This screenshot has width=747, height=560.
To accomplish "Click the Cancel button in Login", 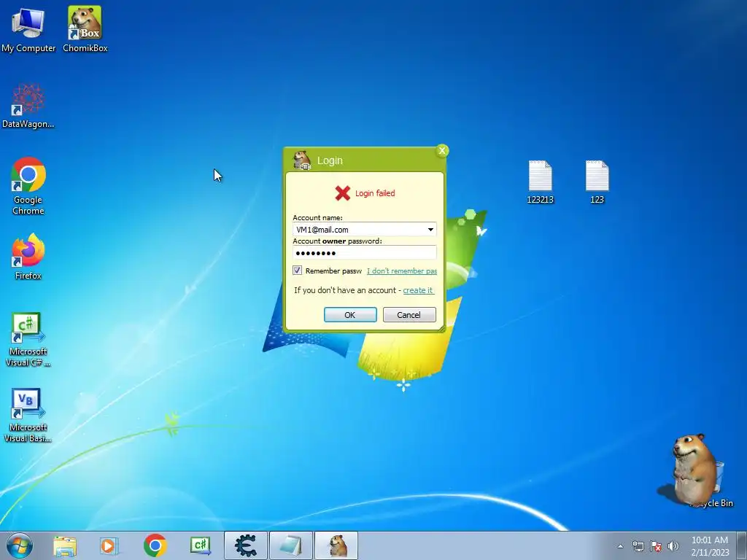I will (x=409, y=315).
